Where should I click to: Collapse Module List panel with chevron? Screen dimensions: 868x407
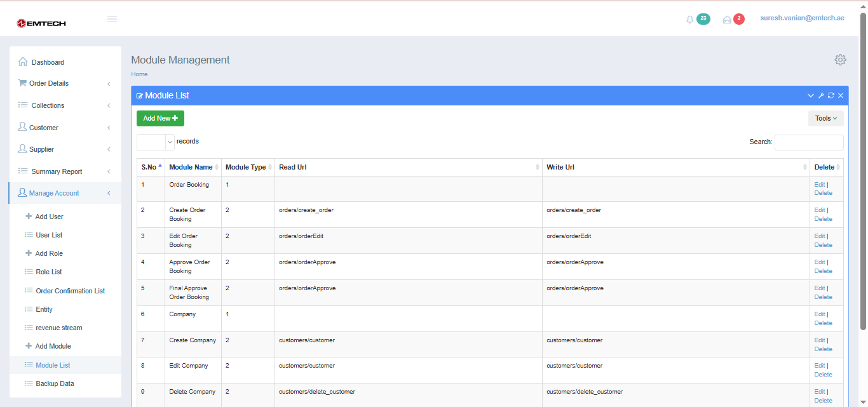click(x=811, y=96)
